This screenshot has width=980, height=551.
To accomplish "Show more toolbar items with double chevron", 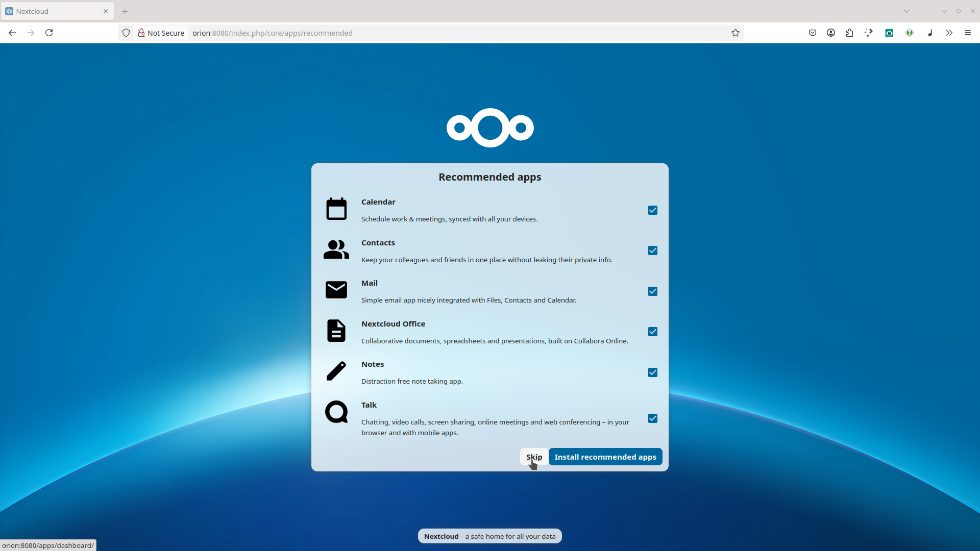I will point(949,33).
